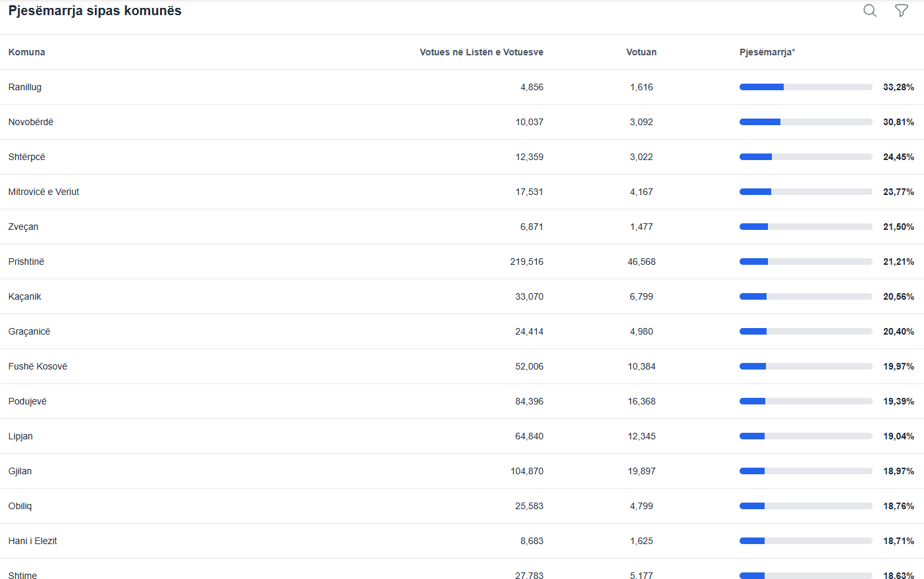Select Mitrovicë e Veriut in the table
924x579 pixels.
(43, 192)
